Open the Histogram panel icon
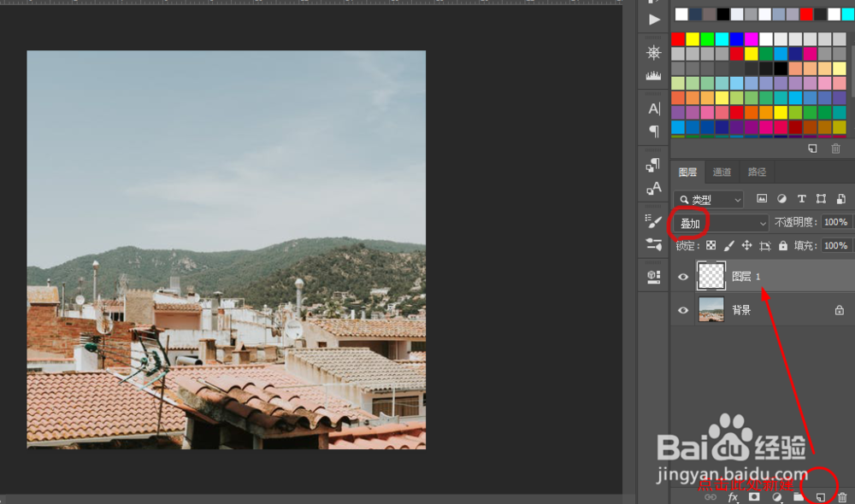 [x=654, y=76]
